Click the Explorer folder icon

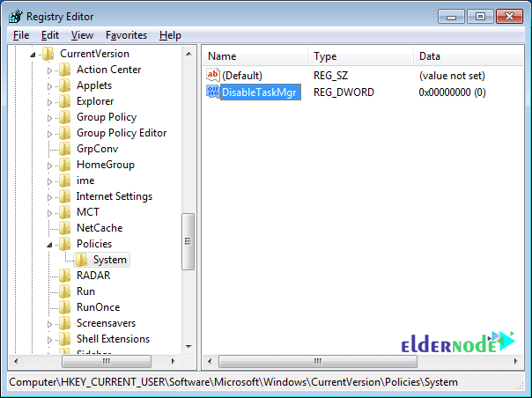64,101
